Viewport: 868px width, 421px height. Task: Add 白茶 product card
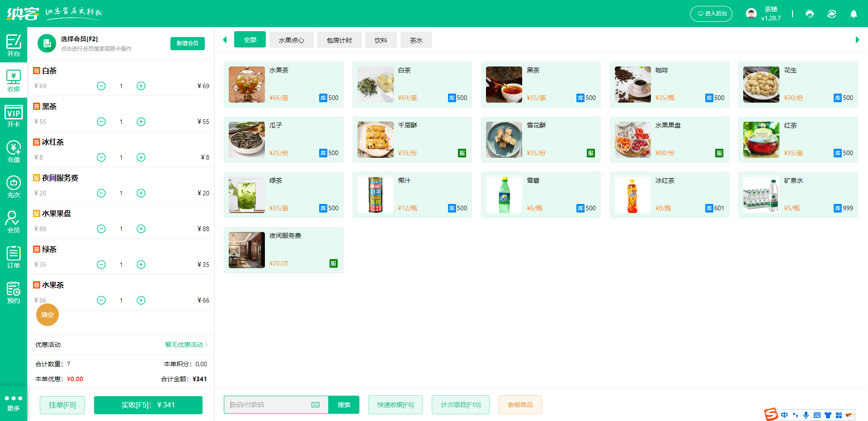pos(412,85)
